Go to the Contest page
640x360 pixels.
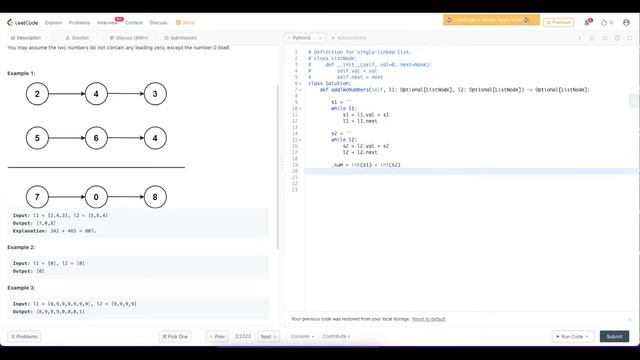click(133, 23)
